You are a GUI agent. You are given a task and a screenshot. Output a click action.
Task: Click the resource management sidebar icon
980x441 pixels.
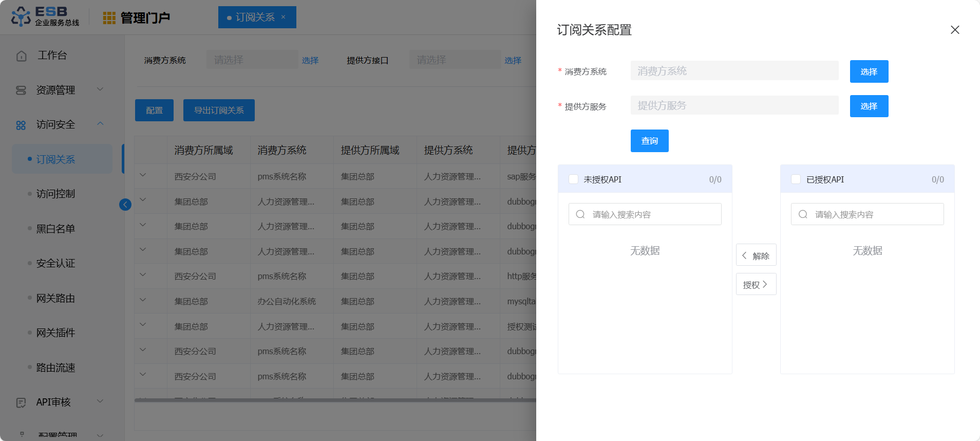point(21,90)
